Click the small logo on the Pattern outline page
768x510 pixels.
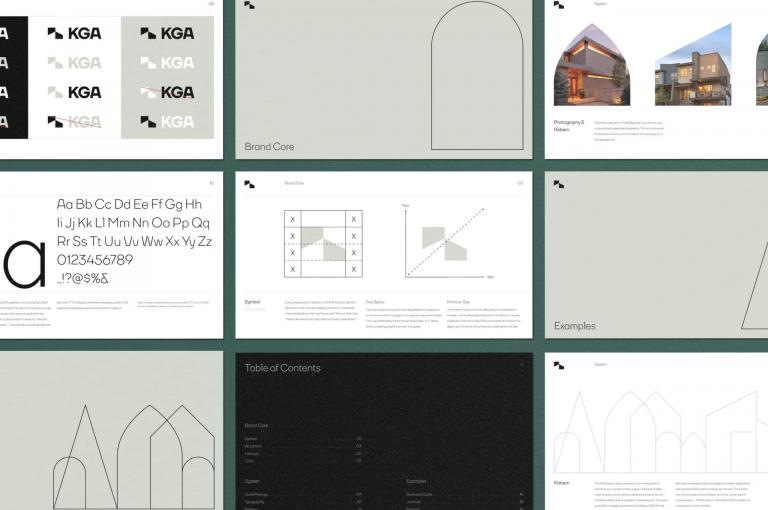(559, 365)
